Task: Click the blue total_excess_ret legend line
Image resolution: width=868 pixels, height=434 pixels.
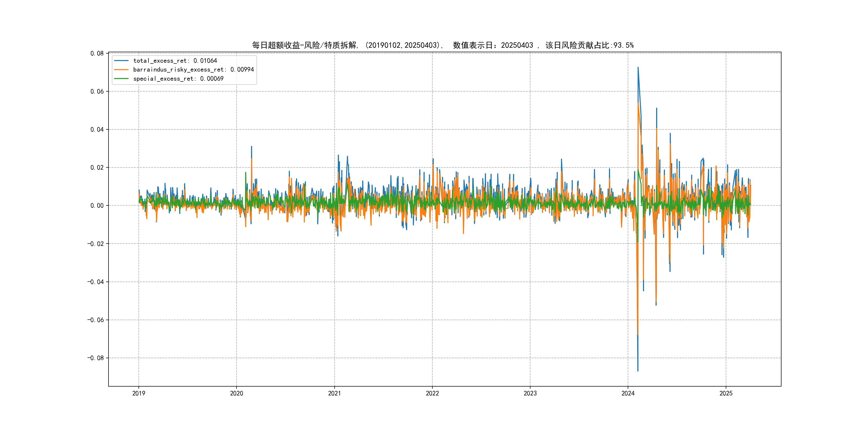Action: coord(121,61)
